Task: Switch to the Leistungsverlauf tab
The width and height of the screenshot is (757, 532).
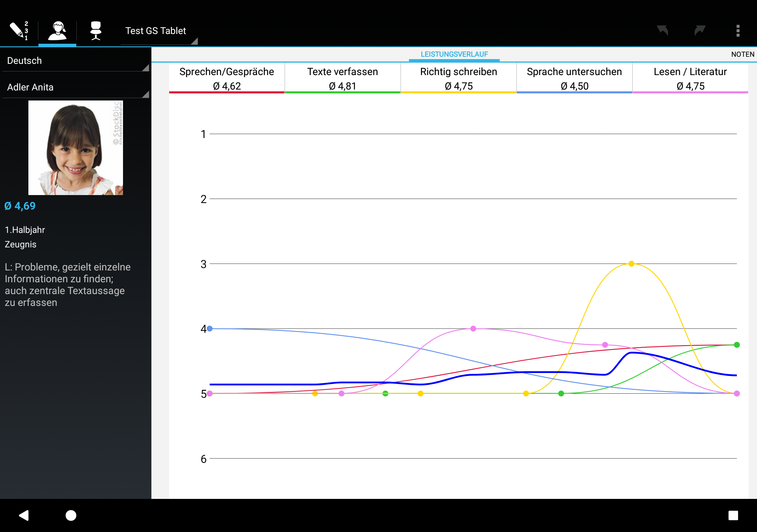Action: coord(454,54)
